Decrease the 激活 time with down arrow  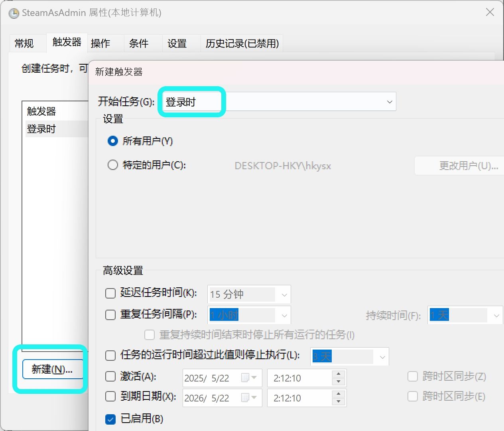[339, 382]
